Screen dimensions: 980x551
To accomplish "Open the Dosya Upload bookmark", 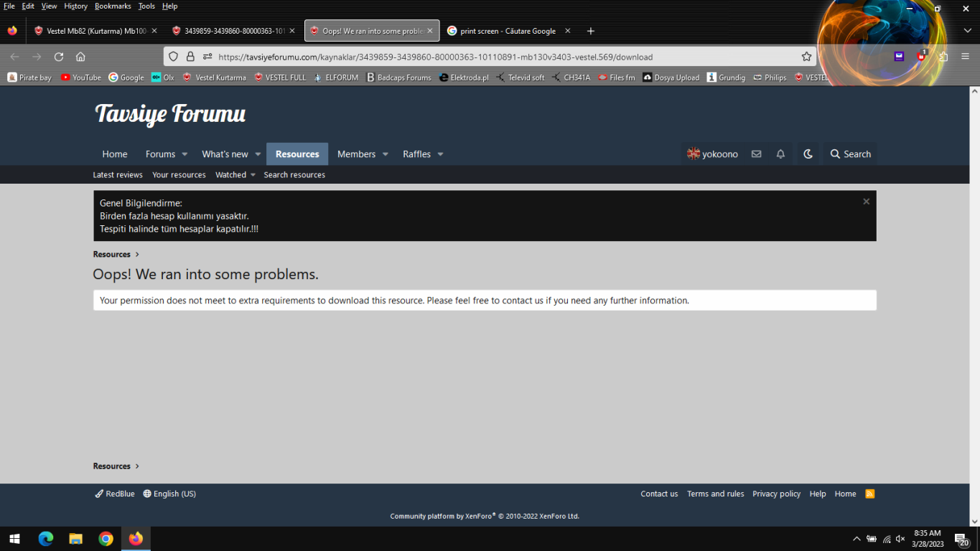I will (x=671, y=77).
